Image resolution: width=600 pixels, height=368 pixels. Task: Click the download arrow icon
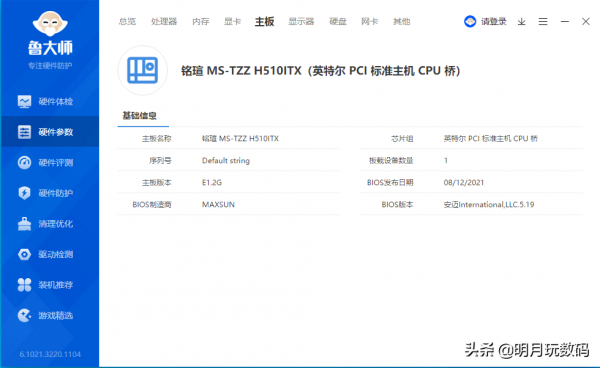pyautogui.click(x=522, y=22)
